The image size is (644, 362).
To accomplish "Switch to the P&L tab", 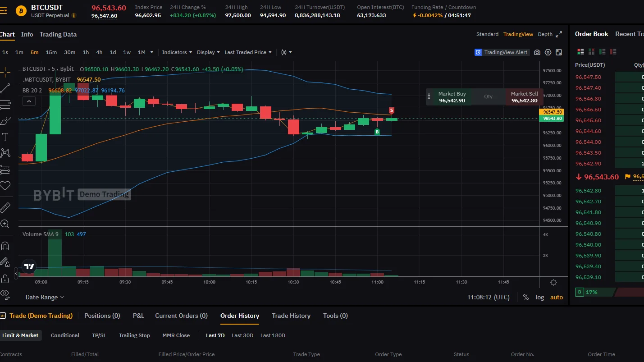I will [x=138, y=316].
